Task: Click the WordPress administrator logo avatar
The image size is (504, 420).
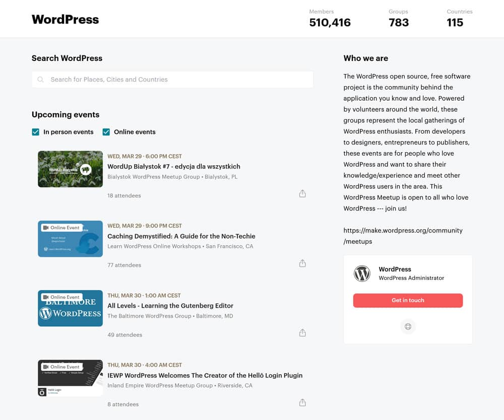Action: point(362,273)
